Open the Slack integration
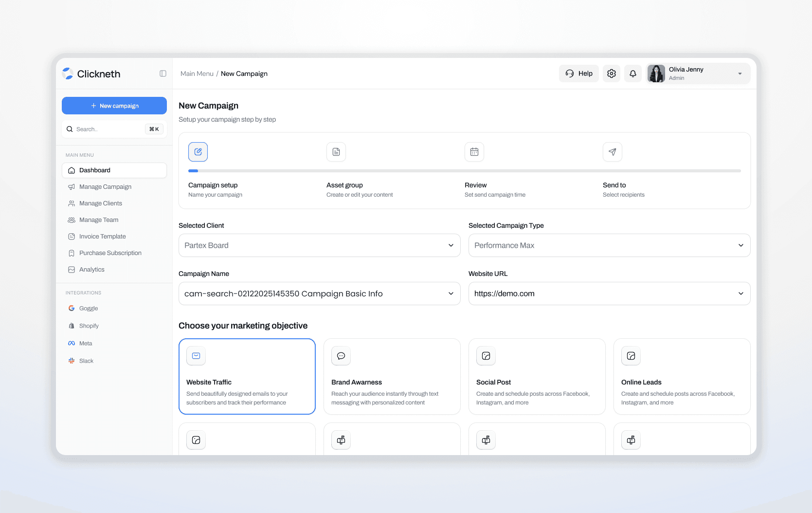Viewport: 812px width, 513px height. (x=114, y=361)
